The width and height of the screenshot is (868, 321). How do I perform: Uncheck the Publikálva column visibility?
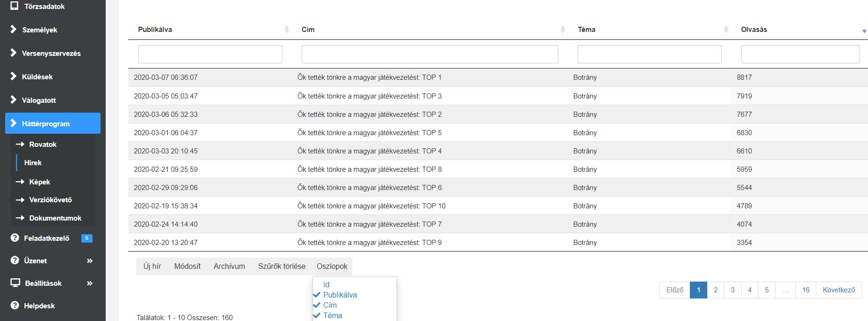click(x=335, y=295)
